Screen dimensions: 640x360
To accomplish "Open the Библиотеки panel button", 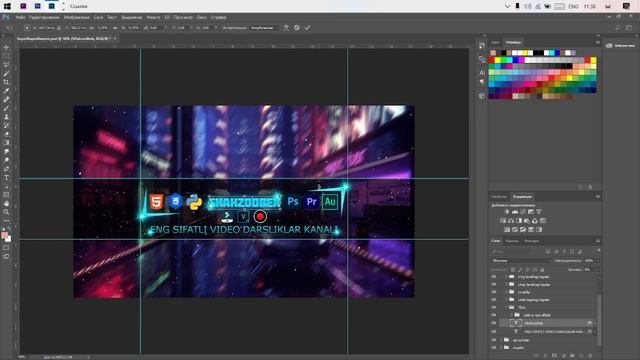I will click(620, 46).
